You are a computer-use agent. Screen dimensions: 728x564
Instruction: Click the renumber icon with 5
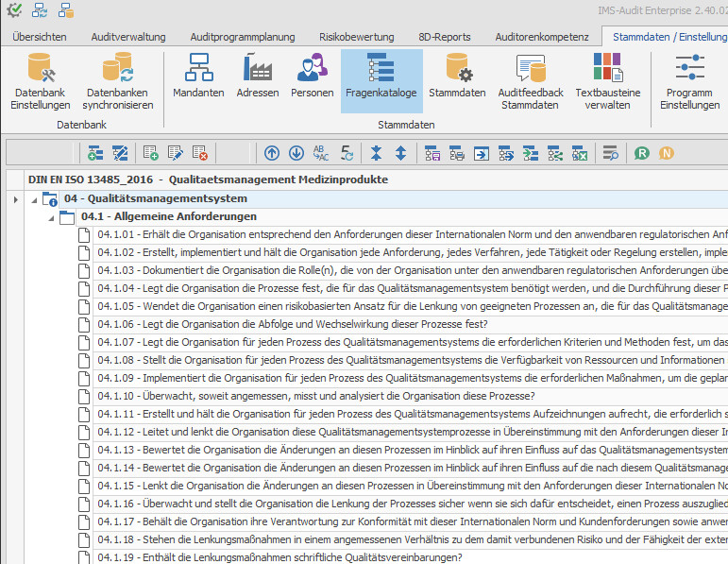347,153
